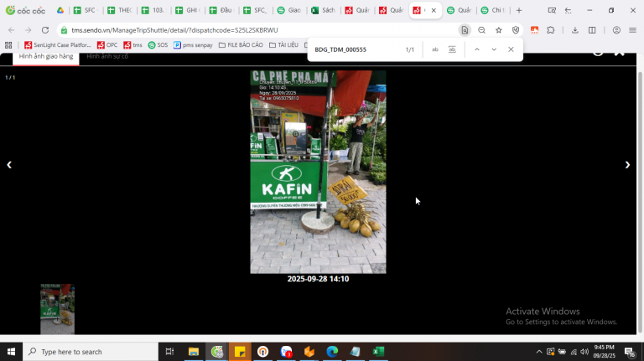Show the previous image with left arrow

coord(9,165)
